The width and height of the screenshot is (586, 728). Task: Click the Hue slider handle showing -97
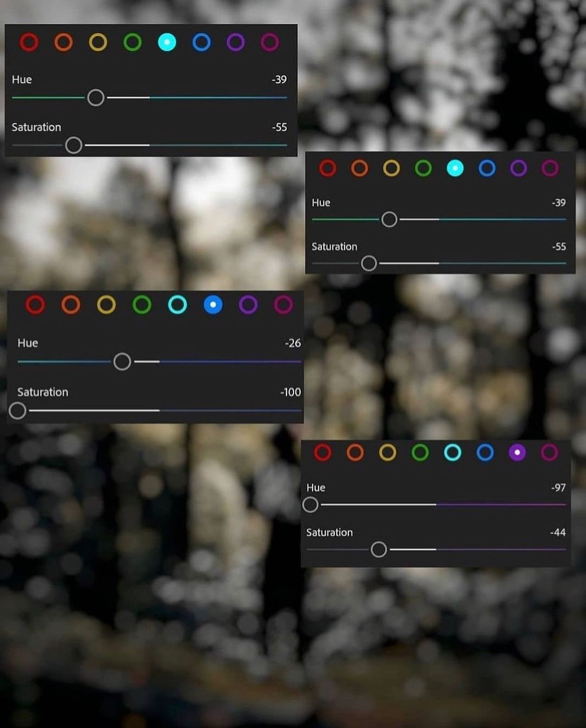(310, 504)
